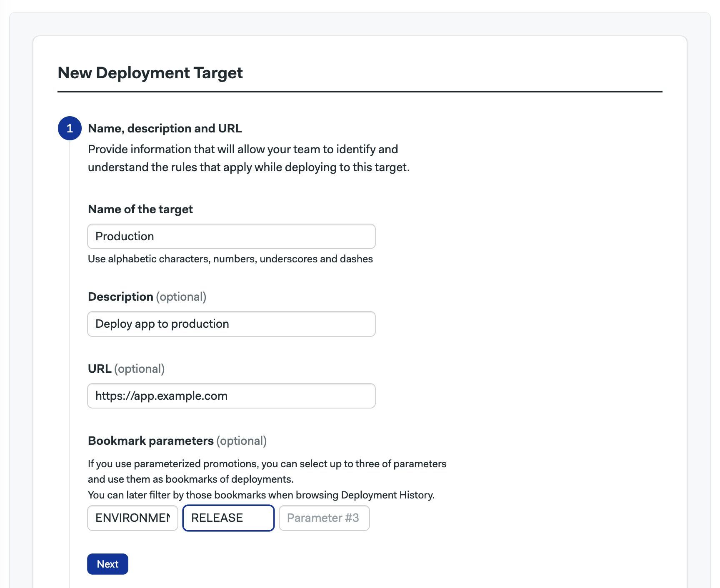Screen dimensions: 720x588
Task: Click the 'Description (optional)' label
Action: tap(147, 297)
